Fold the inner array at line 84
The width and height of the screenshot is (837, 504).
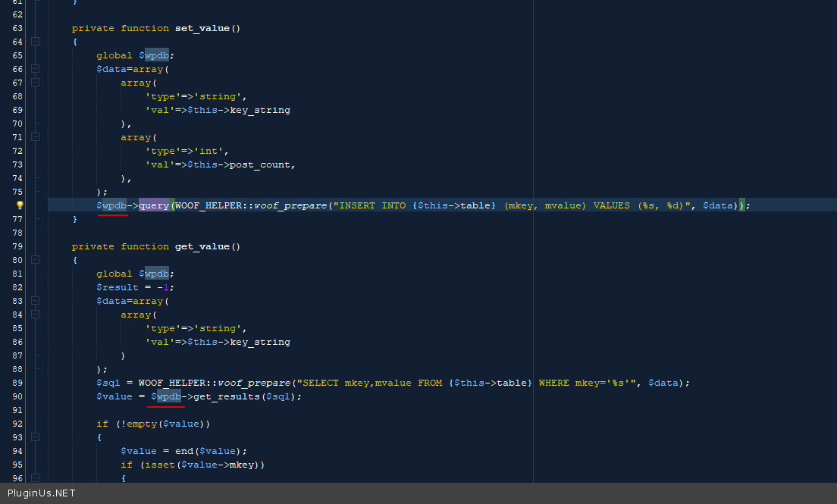(x=35, y=315)
